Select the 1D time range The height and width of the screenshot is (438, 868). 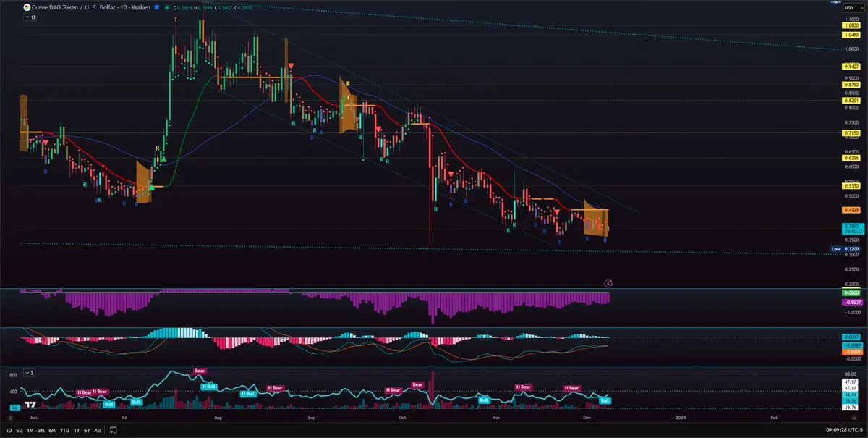click(9, 430)
